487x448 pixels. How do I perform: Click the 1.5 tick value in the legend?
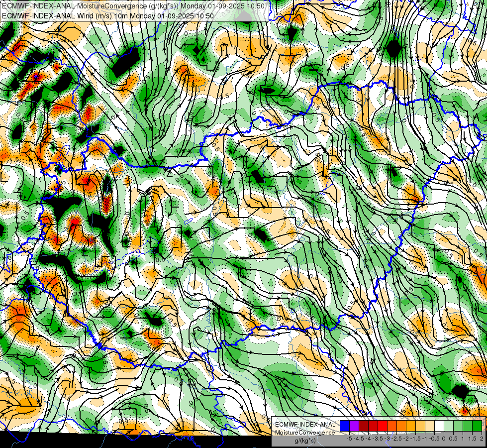click(x=473, y=439)
